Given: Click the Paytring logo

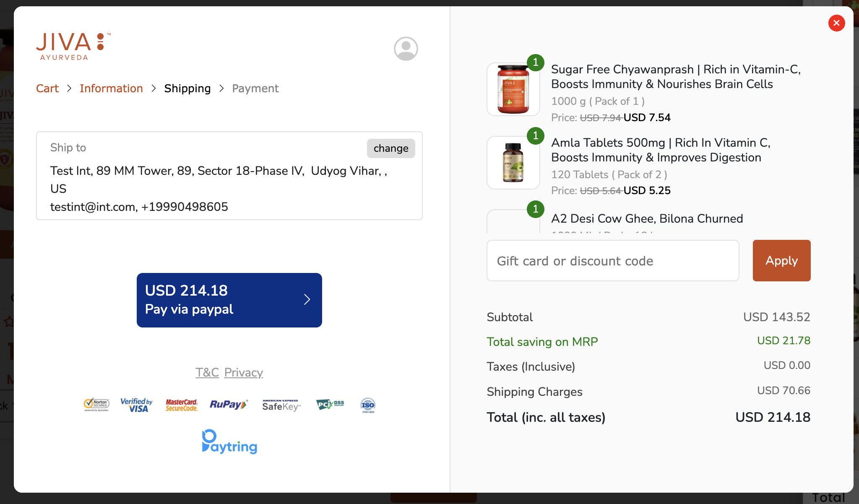Looking at the screenshot, I should click(x=229, y=442).
